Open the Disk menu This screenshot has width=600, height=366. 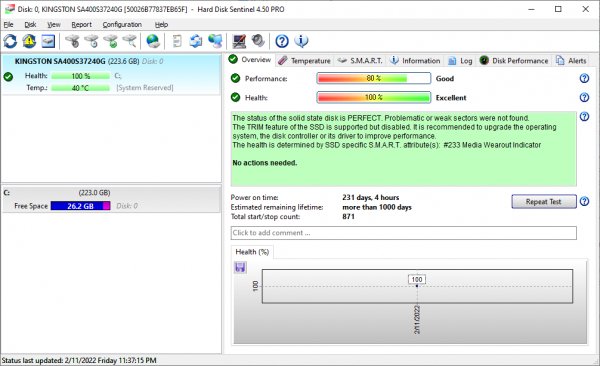[30, 25]
